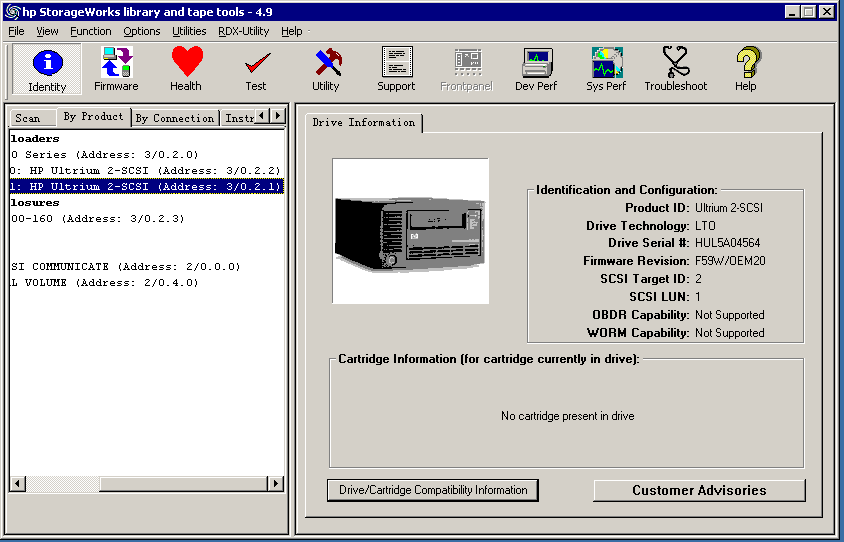Open Customer Advisories

pyautogui.click(x=699, y=490)
